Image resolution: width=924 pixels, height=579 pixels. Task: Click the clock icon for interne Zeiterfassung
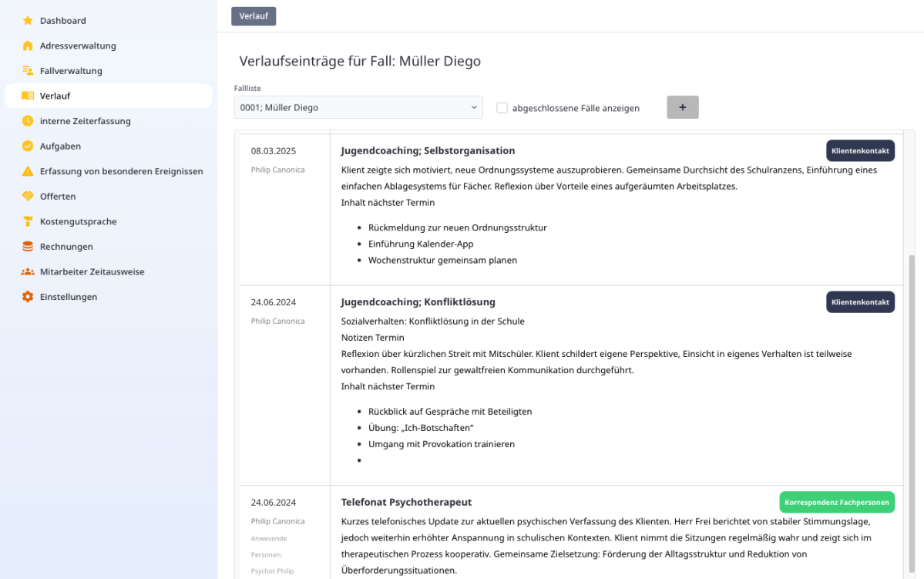click(28, 121)
